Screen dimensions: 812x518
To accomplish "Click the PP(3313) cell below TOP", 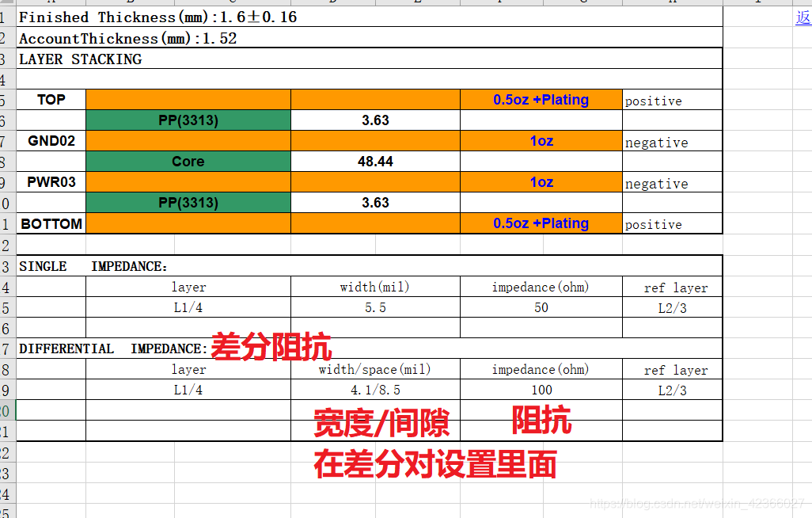I will 188,120.
